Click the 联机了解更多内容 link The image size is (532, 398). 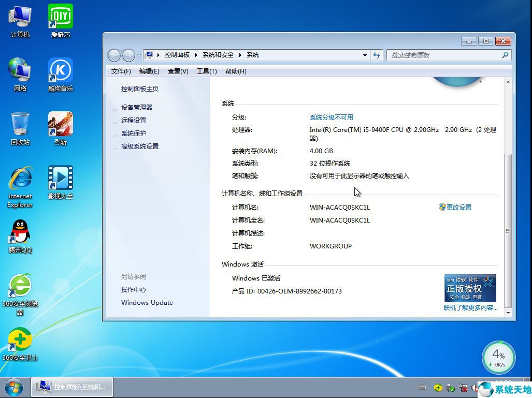tap(470, 308)
